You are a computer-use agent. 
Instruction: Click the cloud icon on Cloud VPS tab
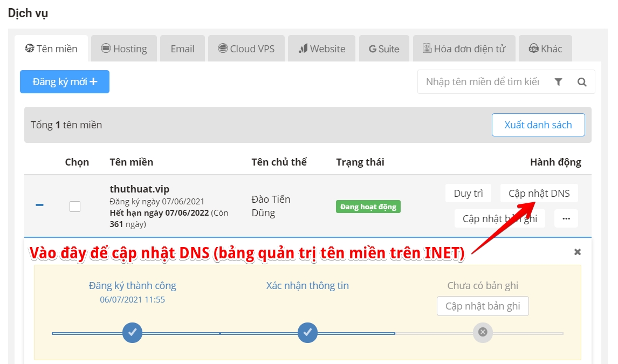[x=223, y=48]
